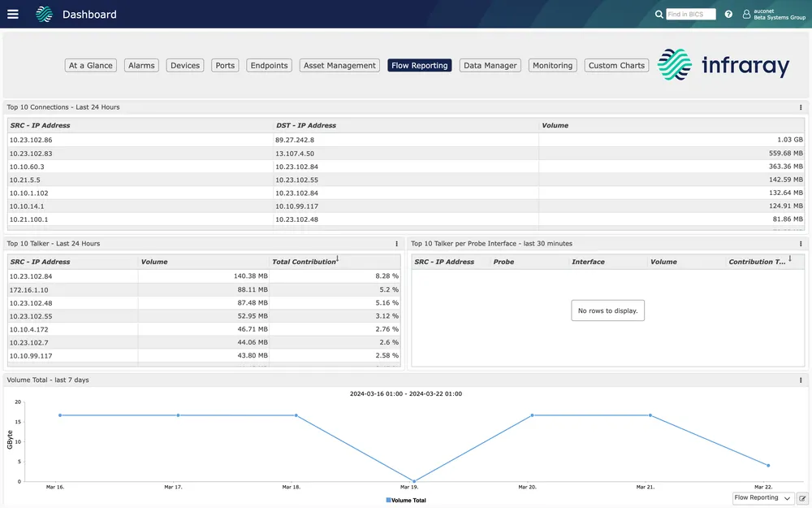
Task: Toggle the Volume Total legend entry
Action: [406, 500]
